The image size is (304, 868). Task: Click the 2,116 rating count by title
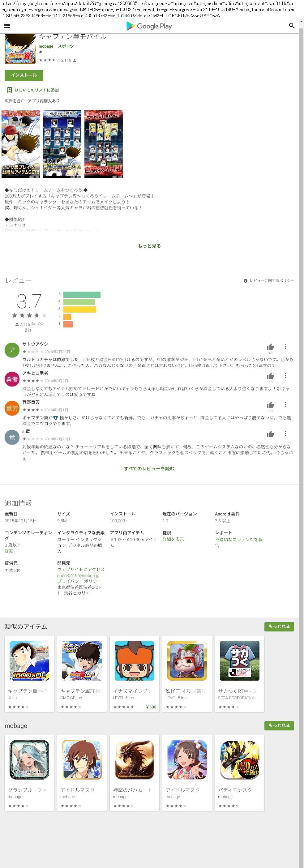(x=66, y=60)
